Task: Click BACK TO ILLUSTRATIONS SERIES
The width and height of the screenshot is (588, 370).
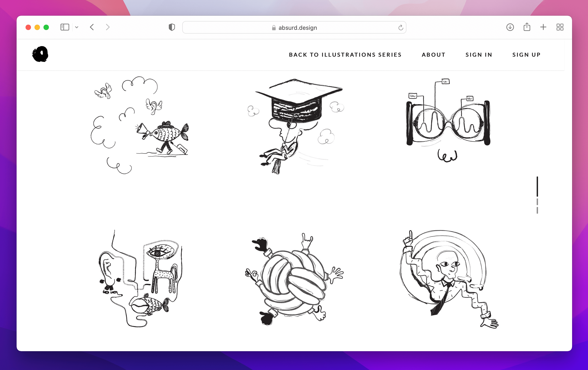Action: tap(345, 55)
